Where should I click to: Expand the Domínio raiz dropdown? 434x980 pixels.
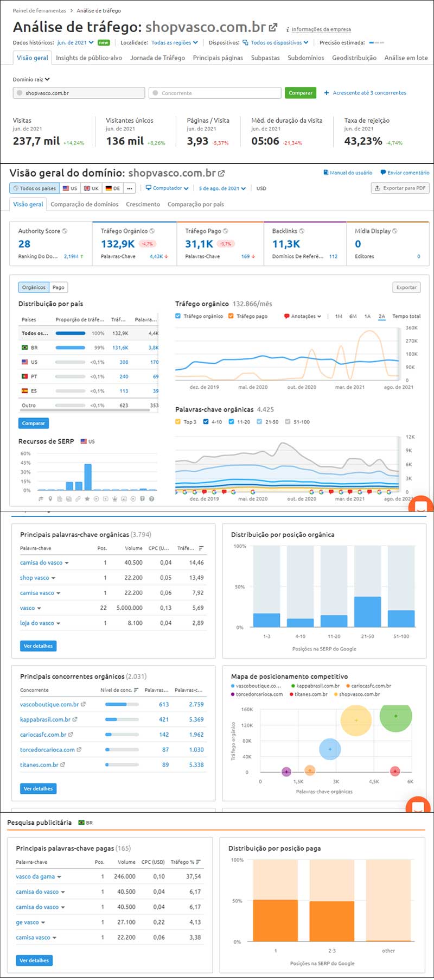pyautogui.click(x=31, y=79)
